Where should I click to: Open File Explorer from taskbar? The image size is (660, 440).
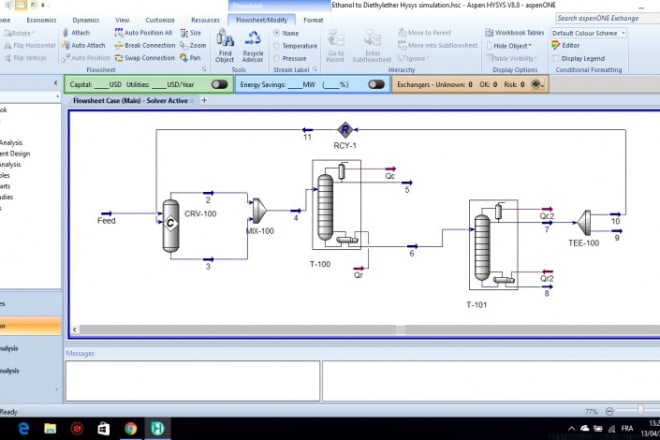(x=50, y=428)
